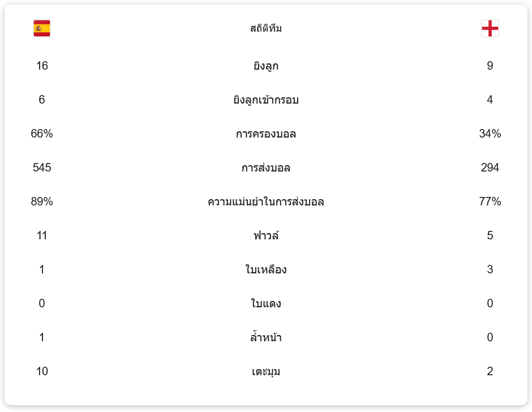Select the ล้ำหน้า offsides label
This screenshot has height=412, width=532.
click(x=265, y=337)
